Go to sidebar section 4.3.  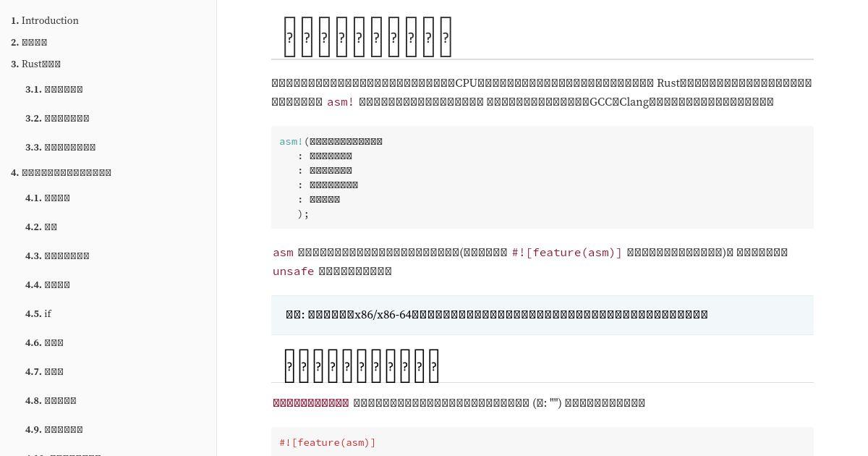pos(57,256)
